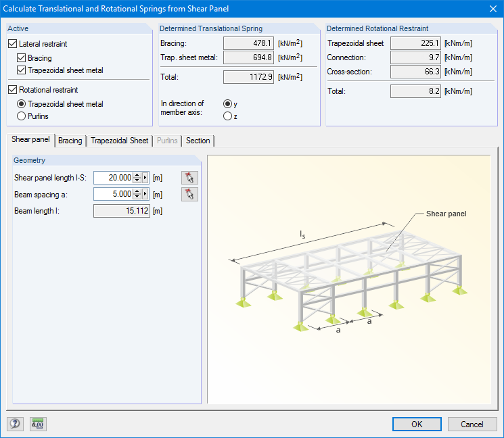Confirm the dialog with OK
504x438 pixels.
click(x=417, y=424)
